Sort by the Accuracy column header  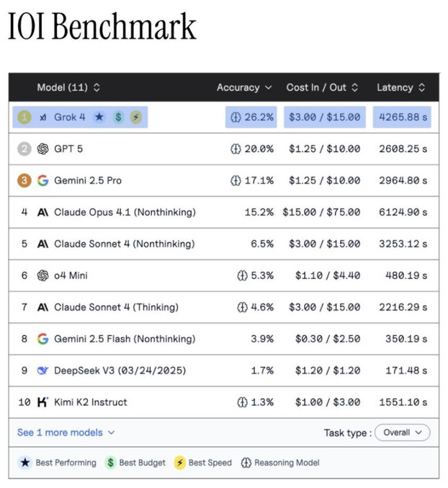coord(244,87)
